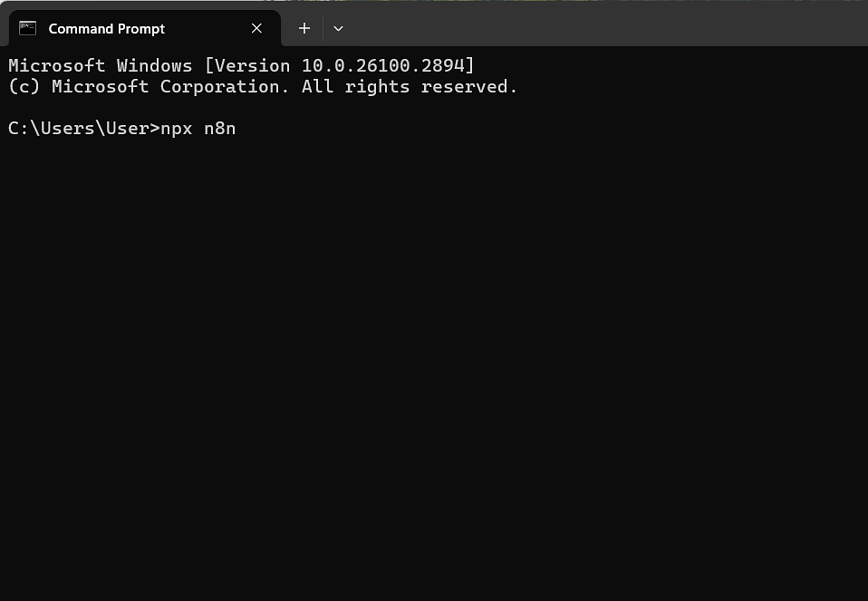Click the blank line above the prompt

272,107
